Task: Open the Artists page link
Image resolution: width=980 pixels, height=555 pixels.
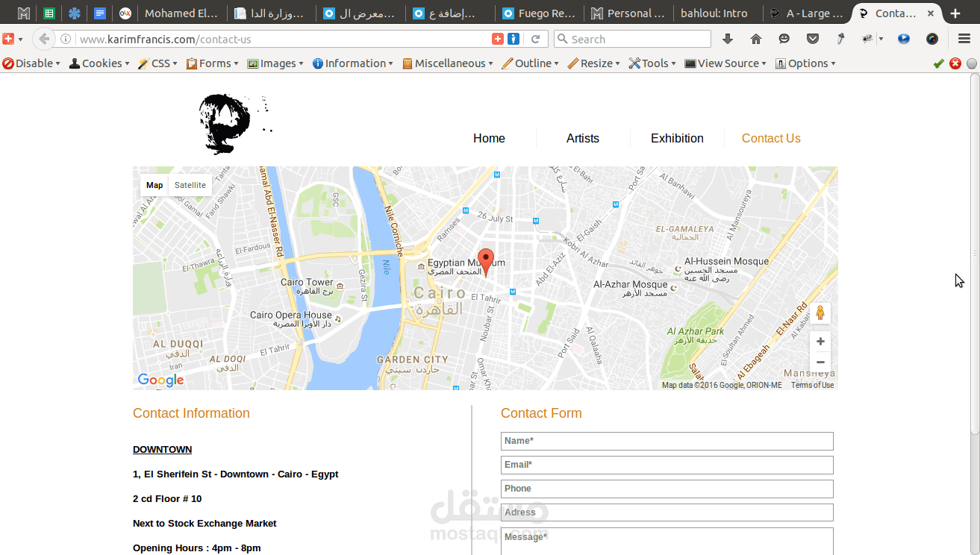Action: 583,138
